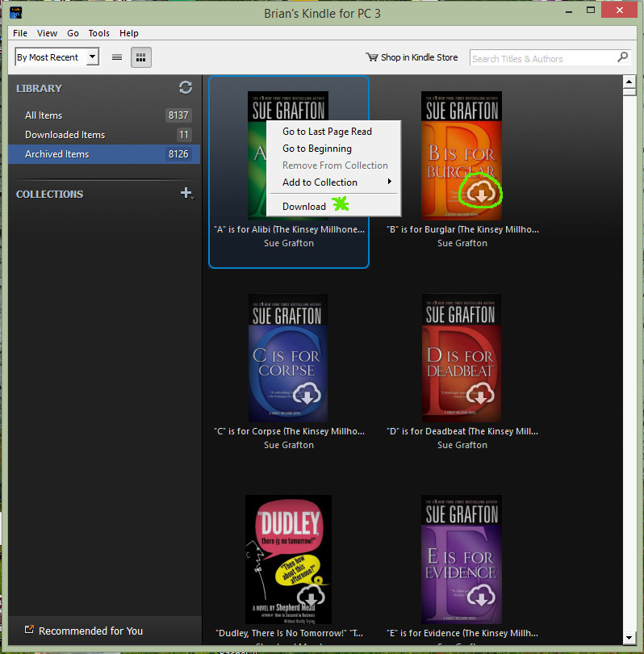
Task: Open the View menu
Action: pyautogui.click(x=47, y=33)
